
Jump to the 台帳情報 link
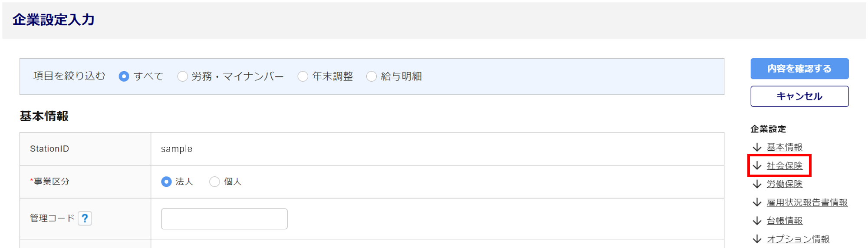pyautogui.click(x=785, y=221)
